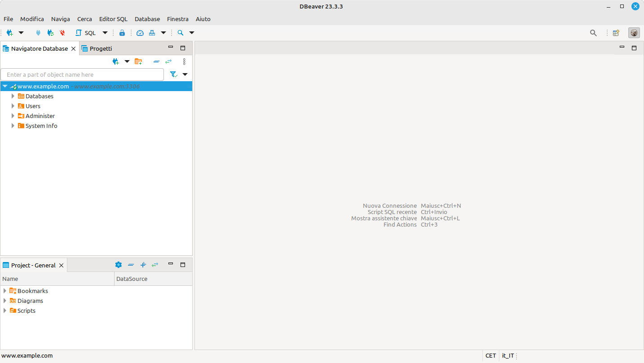Expand the Users tree node
The height and width of the screenshot is (363, 644).
point(13,106)
